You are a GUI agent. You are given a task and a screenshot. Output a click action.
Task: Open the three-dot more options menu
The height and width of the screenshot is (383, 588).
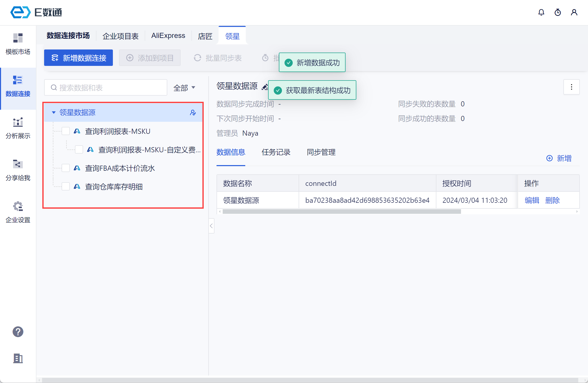pos(571,87)
